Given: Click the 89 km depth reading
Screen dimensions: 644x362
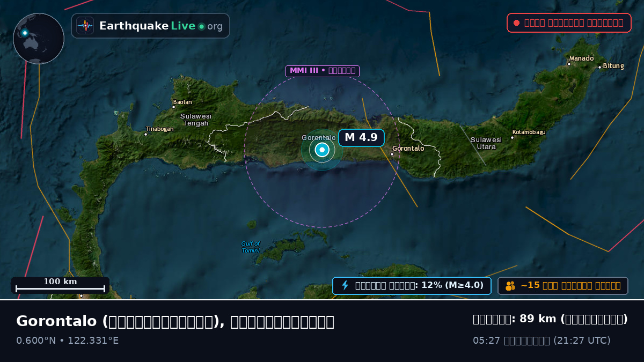Looking at the screenshot, I should 550,319.
